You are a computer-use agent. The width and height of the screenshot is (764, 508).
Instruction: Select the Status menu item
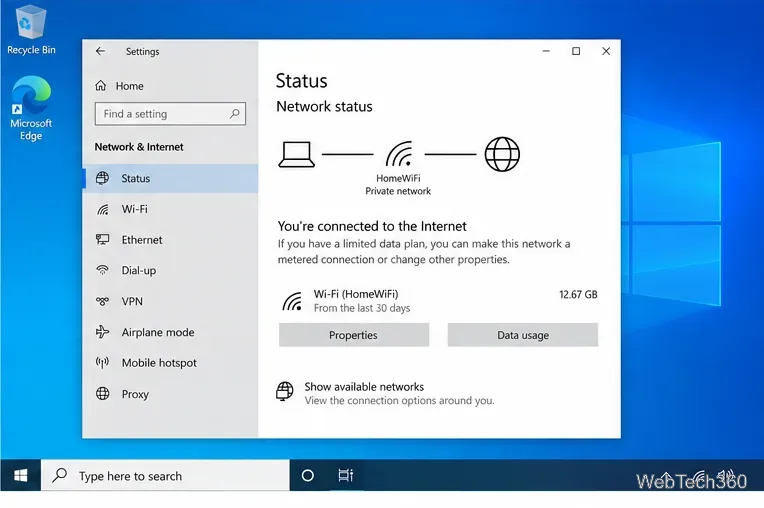point(171,178)
